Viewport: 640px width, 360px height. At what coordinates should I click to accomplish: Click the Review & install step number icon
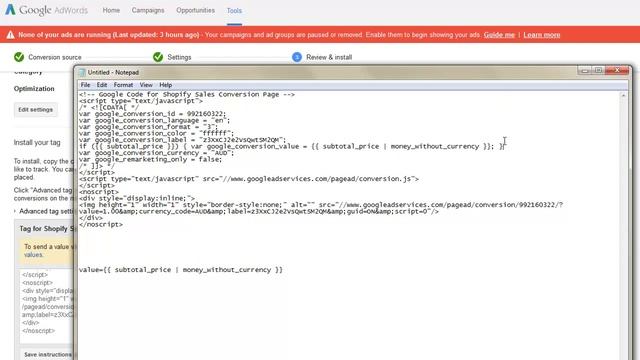tap(297, 57)
